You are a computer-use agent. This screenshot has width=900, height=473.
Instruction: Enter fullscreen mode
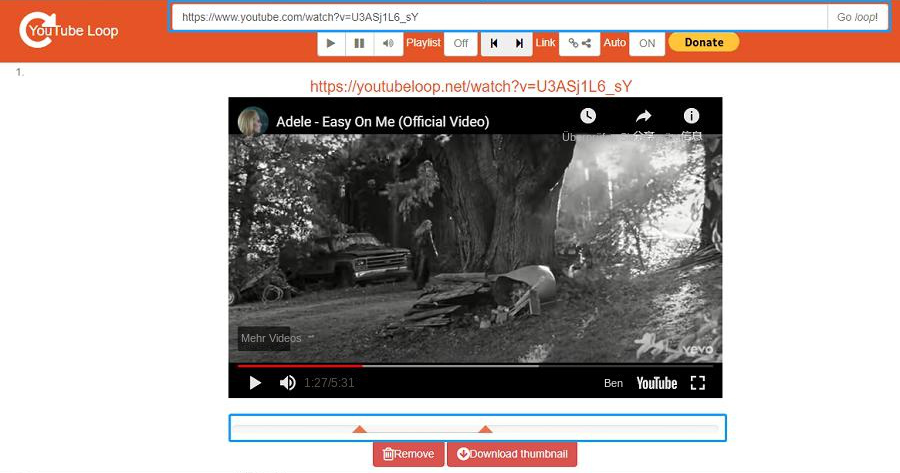pyautogui.click(x=697, y=383)
